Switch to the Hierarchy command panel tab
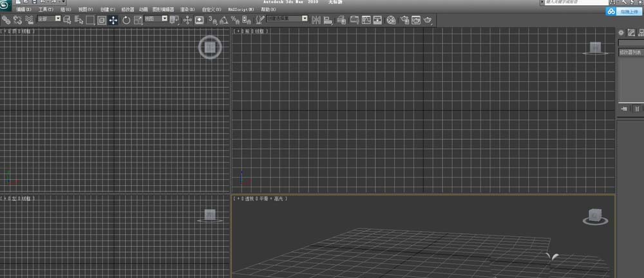Image resolution: width=644 pixels, height=278 pixels. [x=641, y=32]
